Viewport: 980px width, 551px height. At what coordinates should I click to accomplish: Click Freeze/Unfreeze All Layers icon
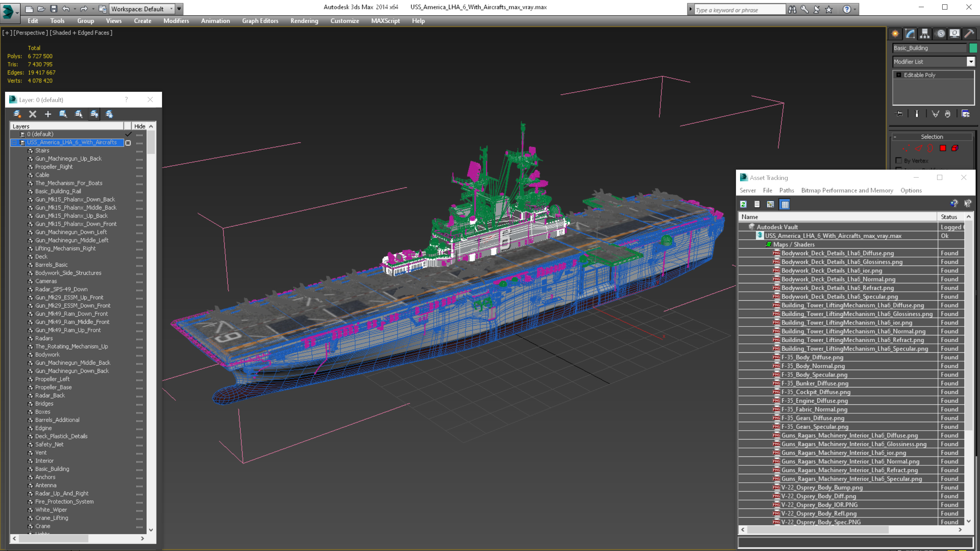(109, 114)
